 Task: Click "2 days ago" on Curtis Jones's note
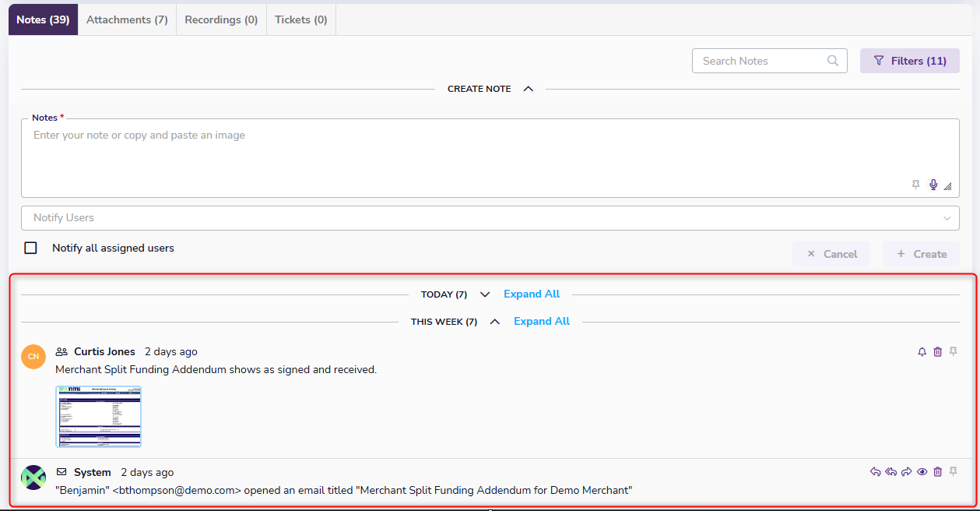tap(171, 352)
